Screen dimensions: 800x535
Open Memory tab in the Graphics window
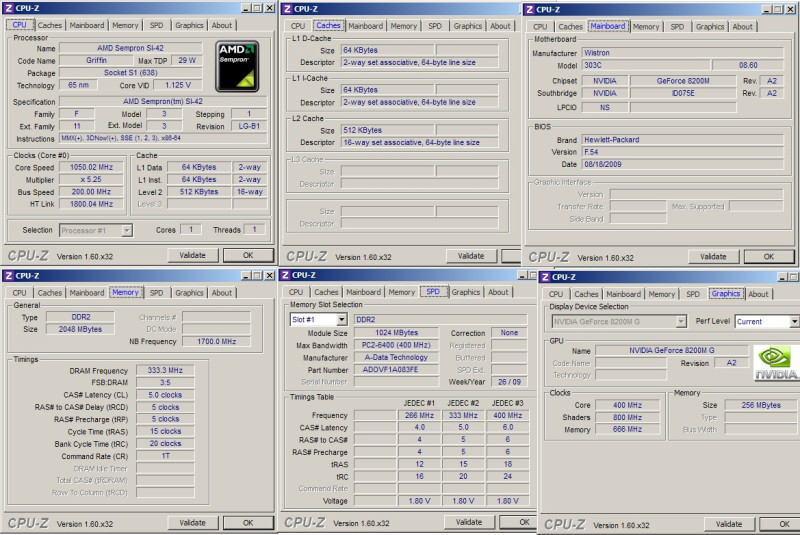coord(662,294)
